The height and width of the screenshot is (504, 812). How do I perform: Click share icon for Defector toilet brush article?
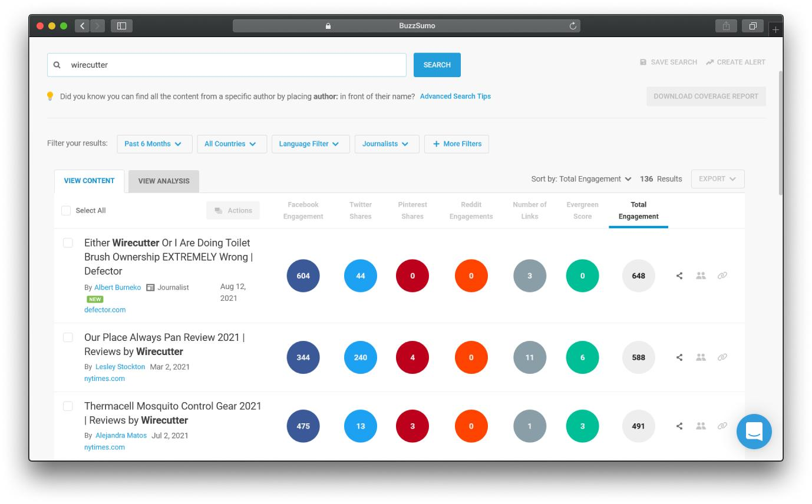pos(679,276)
